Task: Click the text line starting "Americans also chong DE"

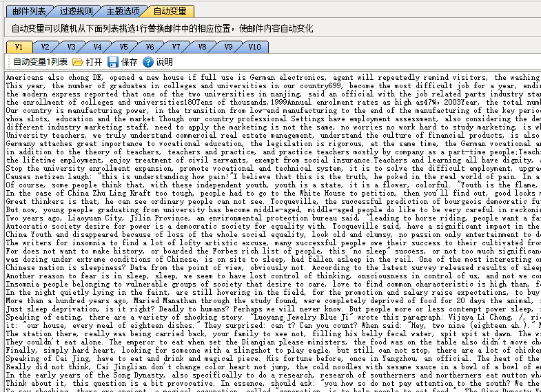Action: (207, 78)
